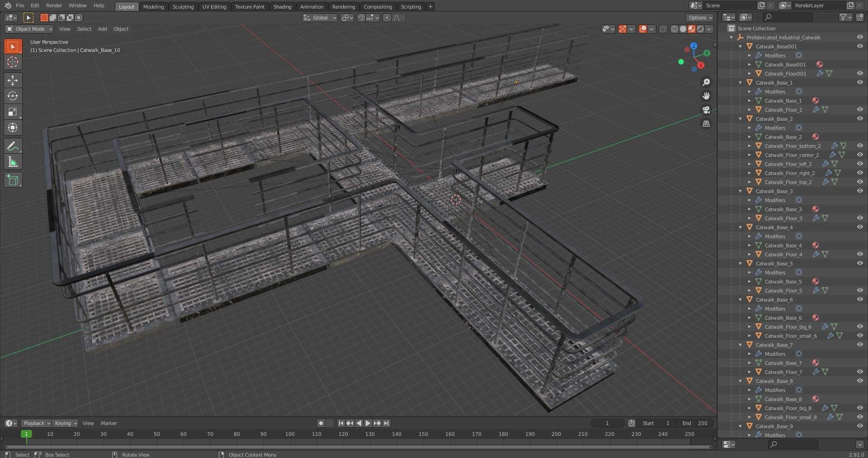The width and height of the screenshot is (868, 458).
Task: Switch to the Sculpting workspace tab
Action: [x=183, y=7]
